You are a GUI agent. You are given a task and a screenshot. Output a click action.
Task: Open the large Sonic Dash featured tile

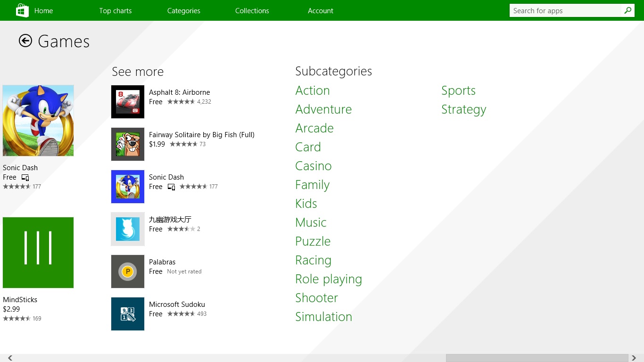[38, 121]
